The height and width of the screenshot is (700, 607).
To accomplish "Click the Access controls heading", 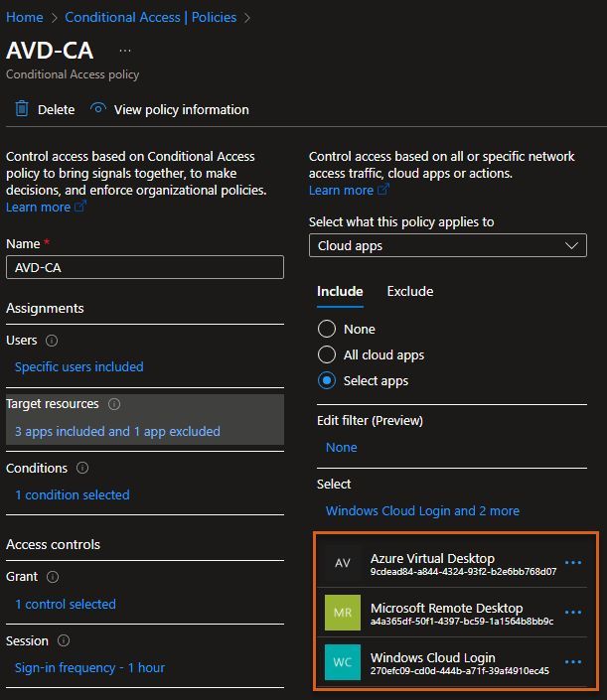I will coord(53,545).
